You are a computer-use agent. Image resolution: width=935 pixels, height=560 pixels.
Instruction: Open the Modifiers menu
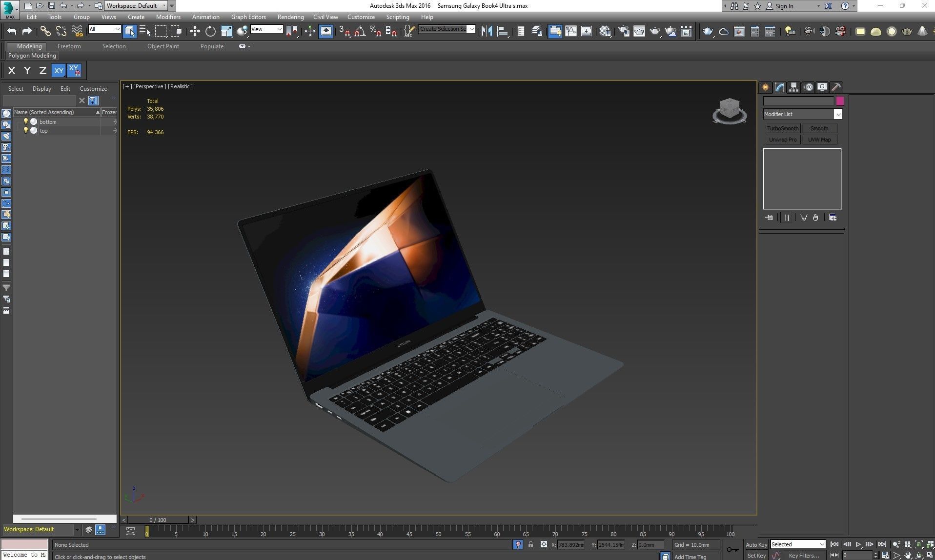(x=168, y=17)
